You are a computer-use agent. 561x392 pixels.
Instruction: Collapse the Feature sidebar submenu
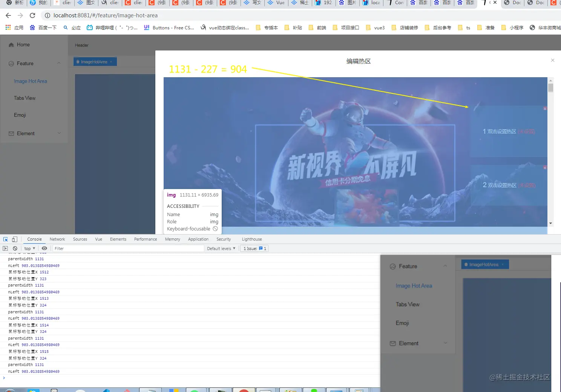(34, 63)
